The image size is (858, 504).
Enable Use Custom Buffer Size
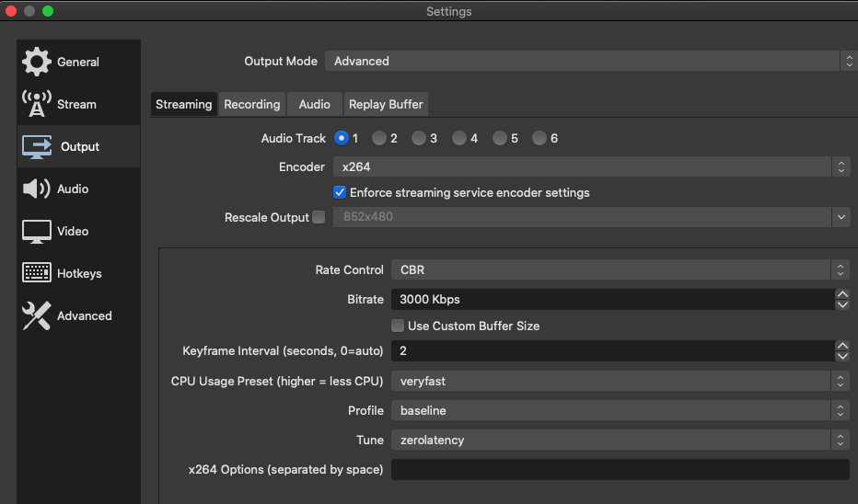tap(398, 326)
